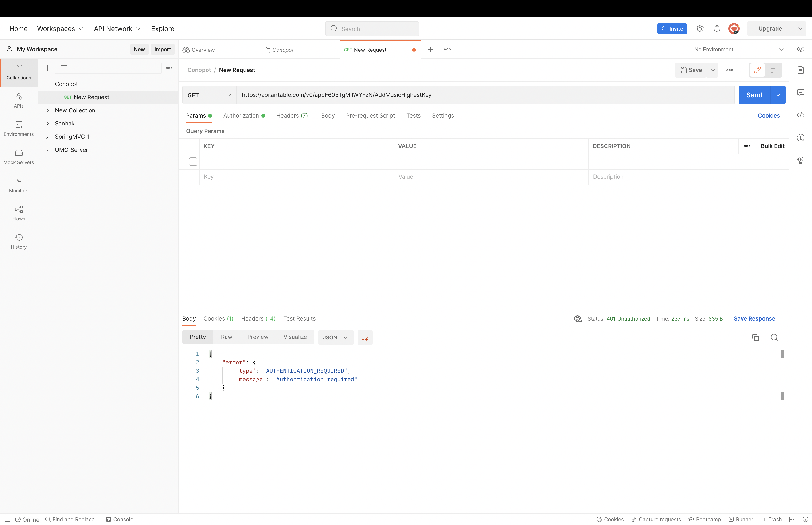Switch to the Authorization tab
The width and height of the screenshot is (812, 525).
(241, 116)
